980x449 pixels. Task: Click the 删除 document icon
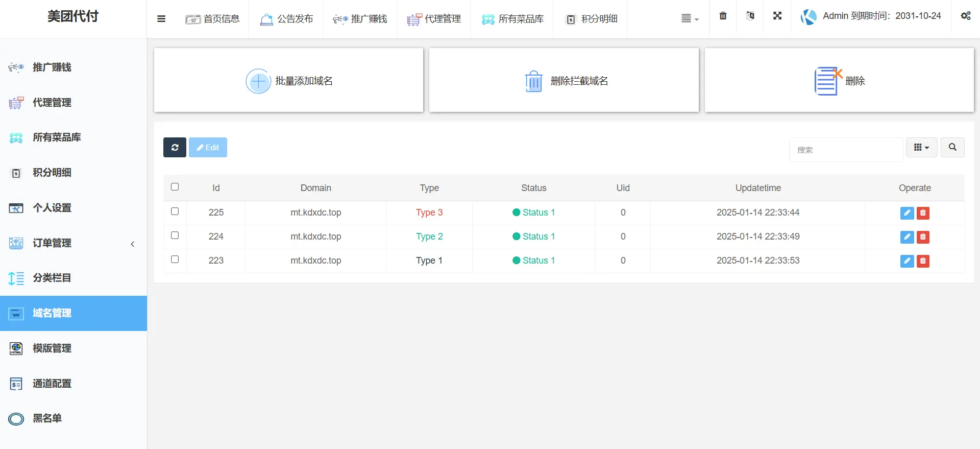tap(828, 81)
